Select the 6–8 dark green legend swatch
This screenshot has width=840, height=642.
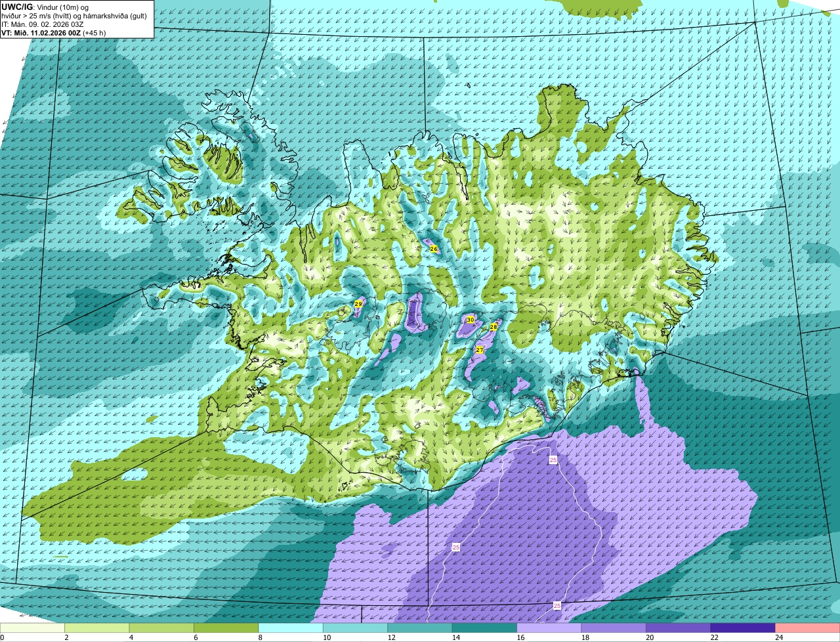click(226, 628)
